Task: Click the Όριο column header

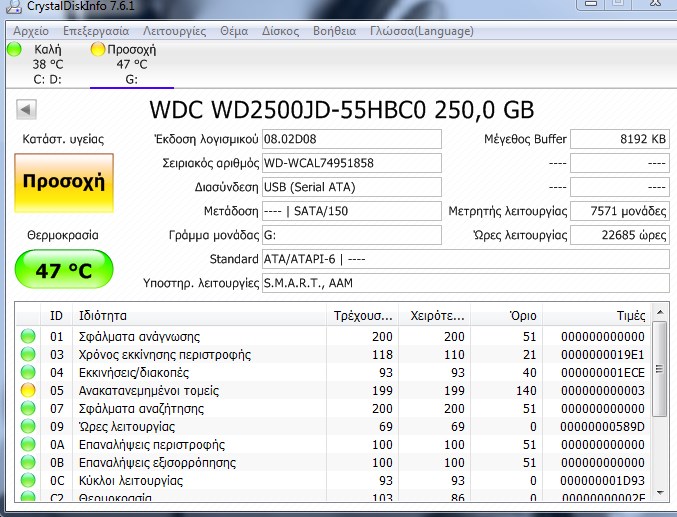Action: pyautogui.click(x=506, y=316)
